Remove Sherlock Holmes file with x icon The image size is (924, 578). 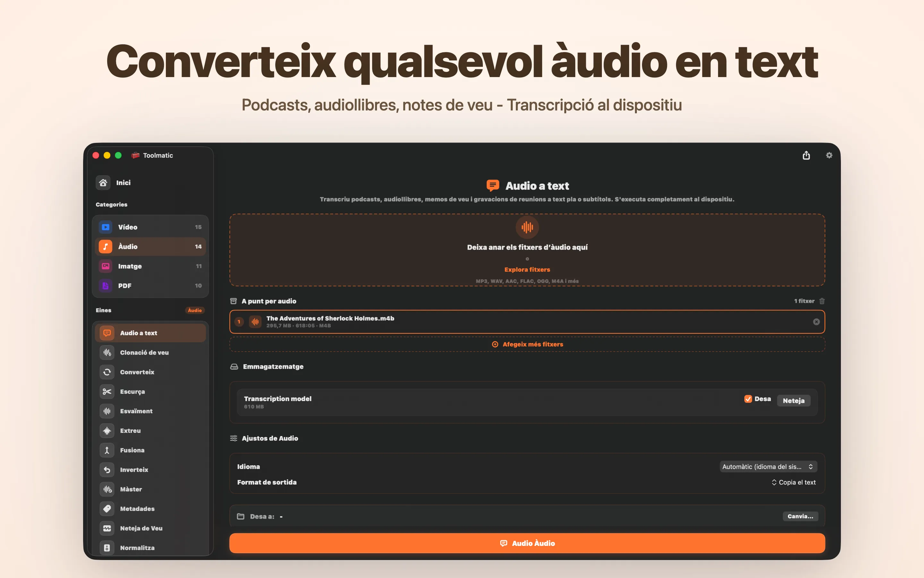click(816, 322)
